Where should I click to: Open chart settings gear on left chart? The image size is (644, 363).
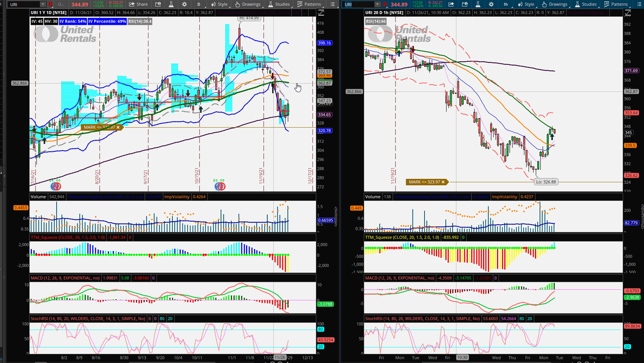click(184, 4)
